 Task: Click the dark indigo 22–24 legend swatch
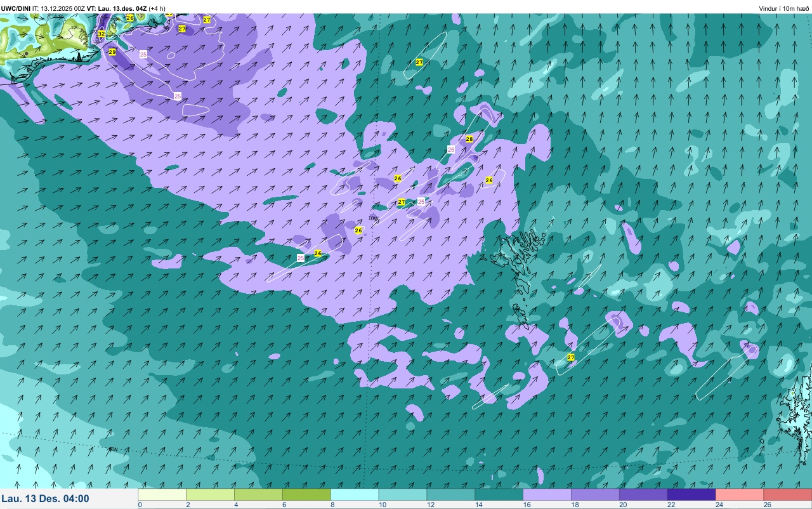[691, 494]
